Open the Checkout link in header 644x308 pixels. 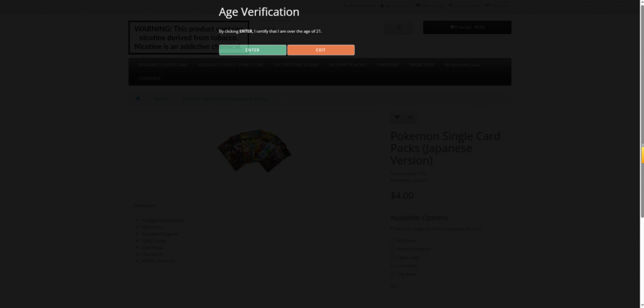496,5
